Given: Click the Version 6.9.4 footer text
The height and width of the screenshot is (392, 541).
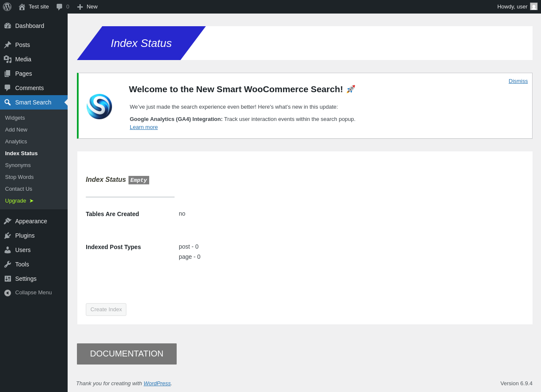Looking at the screenshot, I should [x=516, y=384].
